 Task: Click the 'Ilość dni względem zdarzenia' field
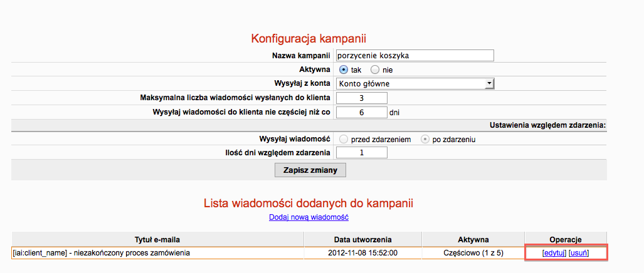click(362, 153)
